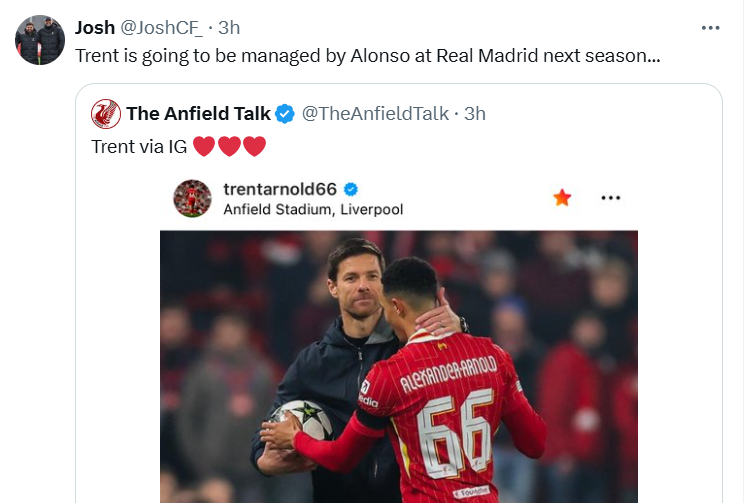Click the verified badge next to trentarnold66

pos(352,189)
